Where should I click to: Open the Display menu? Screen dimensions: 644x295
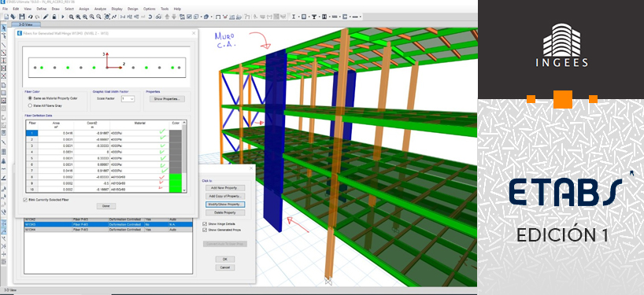(117, 9)
